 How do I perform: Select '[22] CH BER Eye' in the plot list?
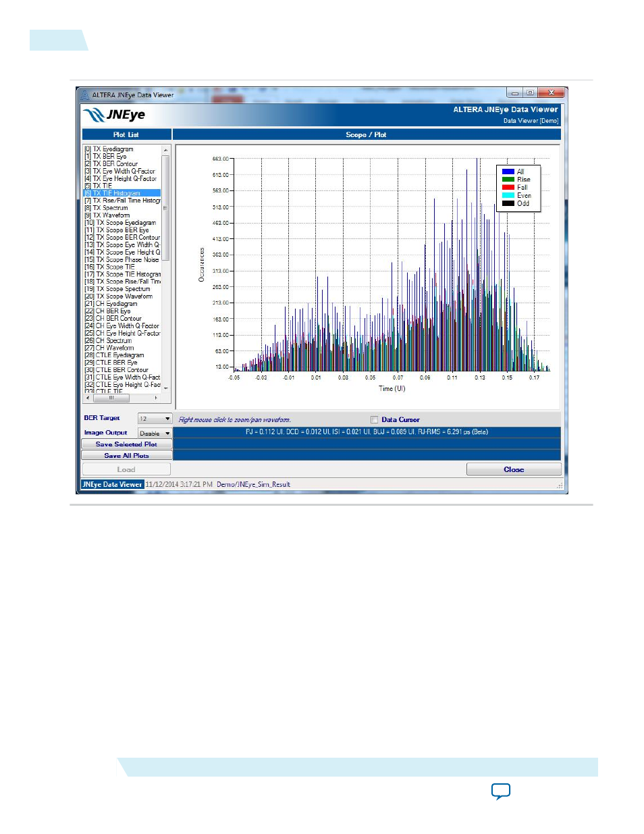coord(107,311)
